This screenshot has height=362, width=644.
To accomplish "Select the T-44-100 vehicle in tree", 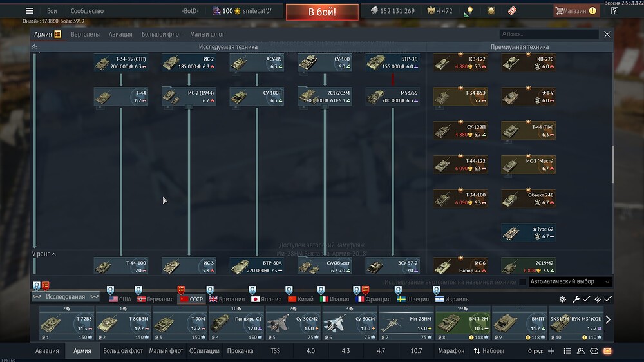I will tap(121, 266).
